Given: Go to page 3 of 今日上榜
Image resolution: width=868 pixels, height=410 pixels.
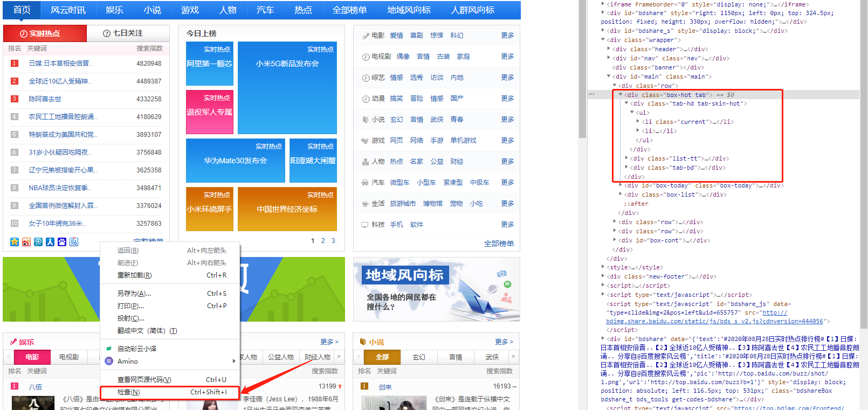Looking at the screenshot, I should click(x=333, y=241).
